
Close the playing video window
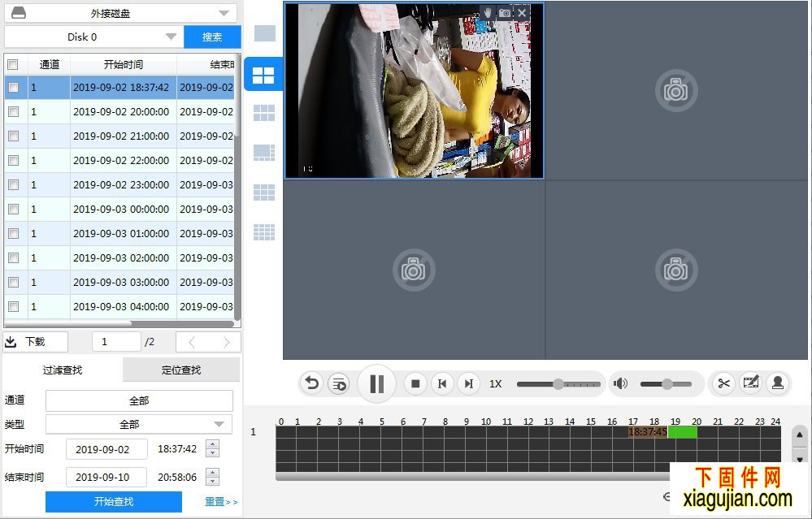pyautogui.click(x=522, y=13)
